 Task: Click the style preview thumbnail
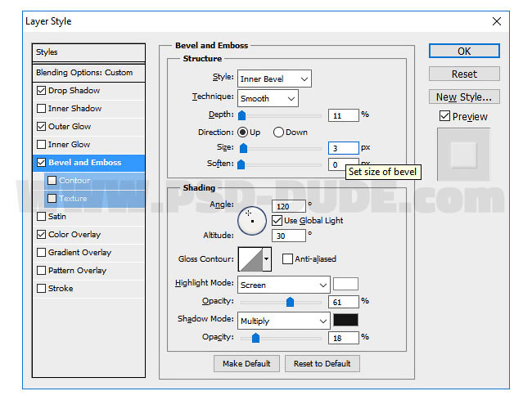pos(463,155)
